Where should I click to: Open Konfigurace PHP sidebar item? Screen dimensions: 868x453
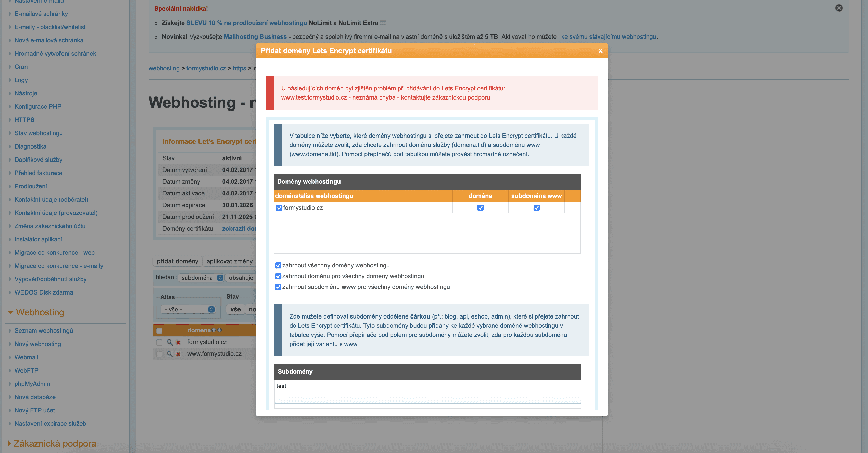pyautogui.click(x=38, y=106)
